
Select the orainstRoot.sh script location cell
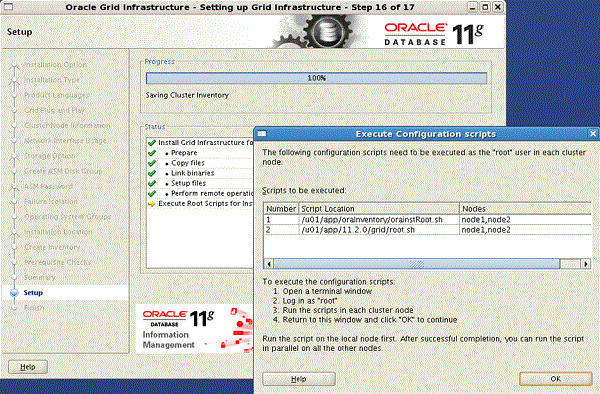(x=379, y=220)
